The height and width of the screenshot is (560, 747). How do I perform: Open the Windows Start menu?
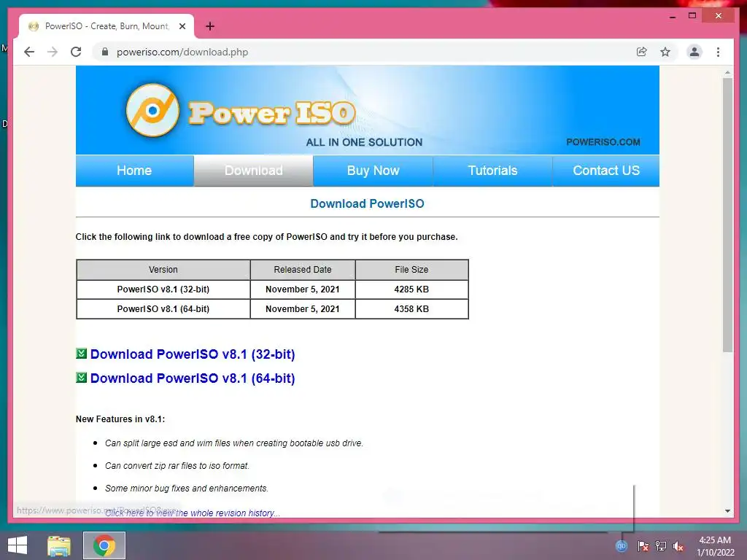(18, 545)
